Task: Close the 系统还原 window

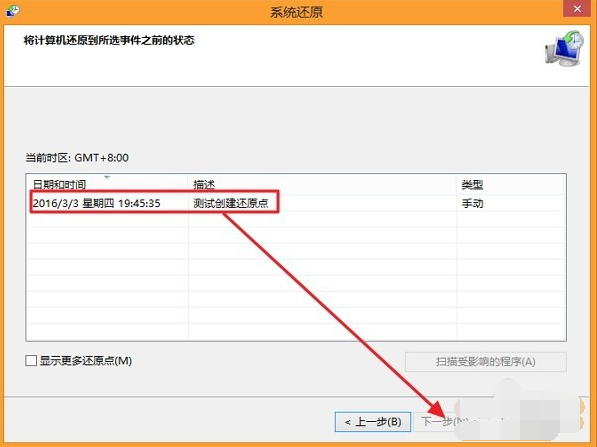Action: tap(577, 8)
